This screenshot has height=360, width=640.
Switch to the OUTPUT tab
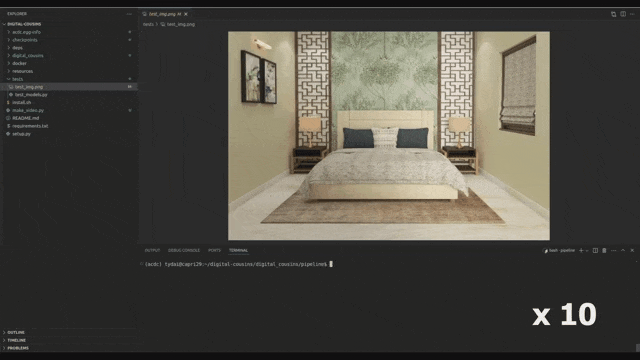(152, 250)
